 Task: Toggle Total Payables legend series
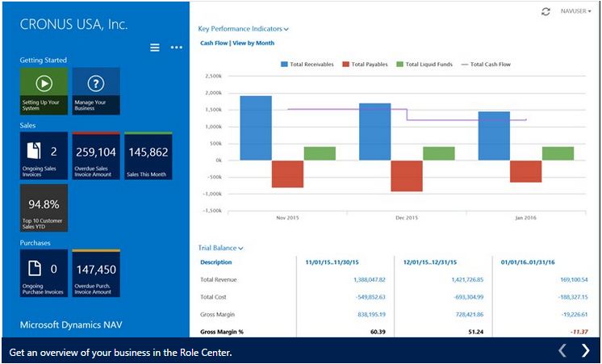365,64
